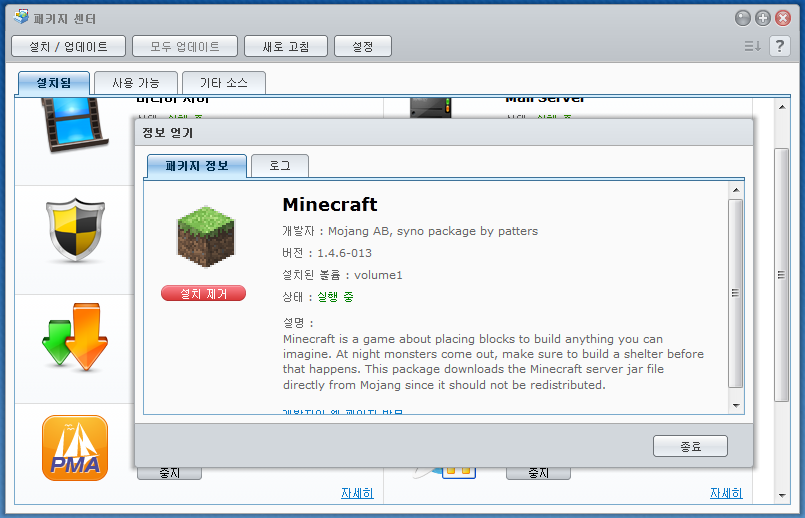The image size is (805, 518).
Task: Click the 중지 button next to PMA
Action: (169, 473)
